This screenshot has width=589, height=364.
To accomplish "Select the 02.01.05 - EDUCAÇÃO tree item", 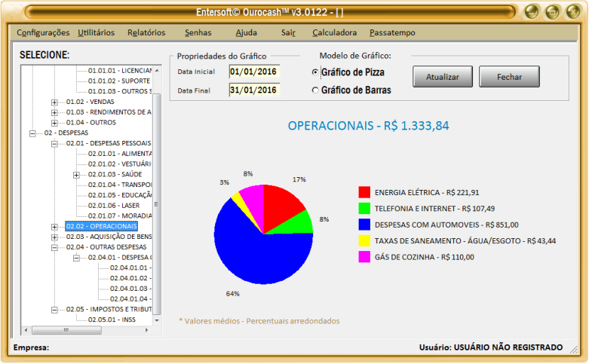I will (120, 195).
